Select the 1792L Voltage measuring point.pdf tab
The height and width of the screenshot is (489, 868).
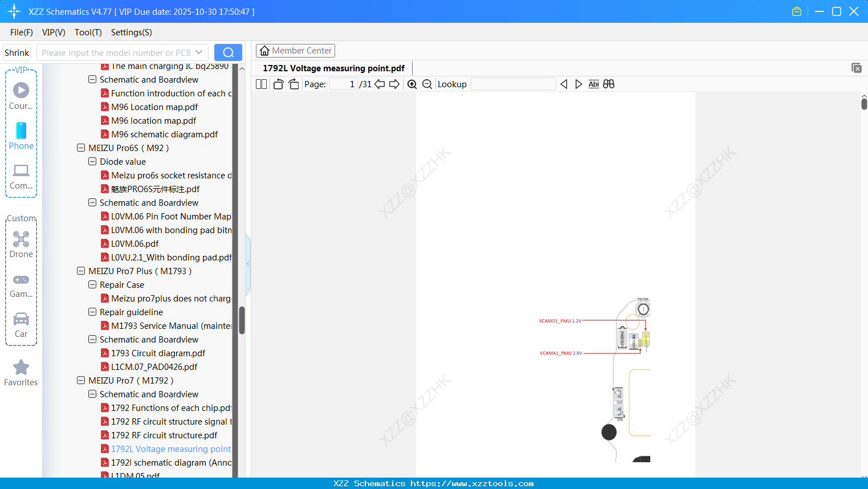coord(333,68)
